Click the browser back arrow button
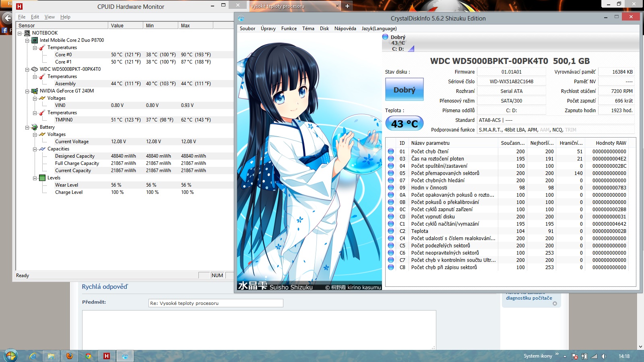This screenshot has height=362, width=644. [7, 18]
